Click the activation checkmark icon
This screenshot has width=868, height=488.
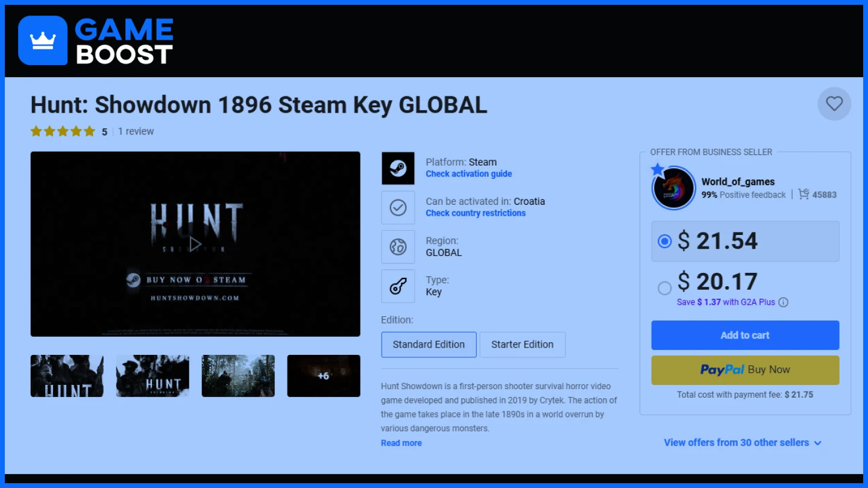click(x=398, y=207)
